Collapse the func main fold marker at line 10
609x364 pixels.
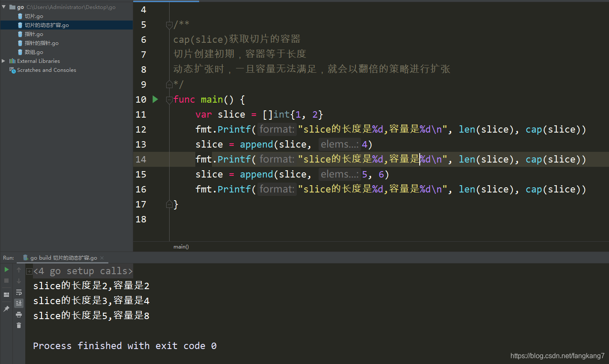(169, 100)
